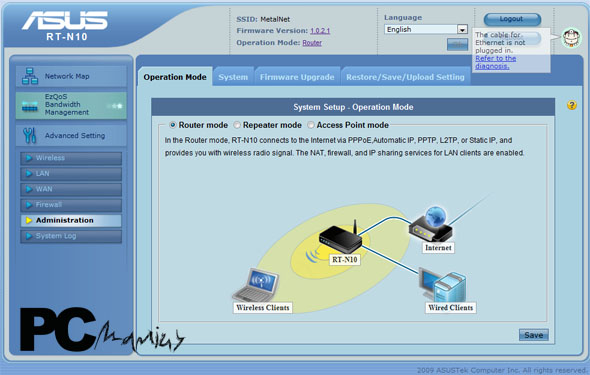The width and height of the screenshot is (590, 375).
Task: Click the EzQoS Bandwidth Management icon
Action: [30, 107]
